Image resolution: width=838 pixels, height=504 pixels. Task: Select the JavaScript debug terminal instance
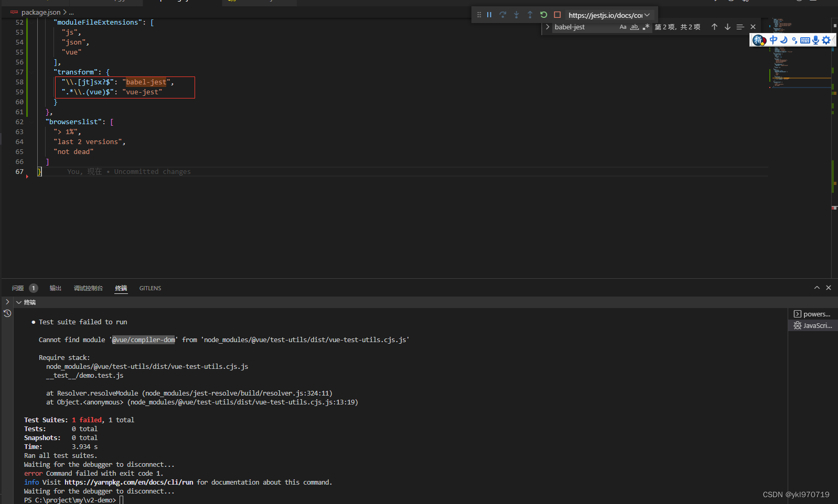pos(813,325)
